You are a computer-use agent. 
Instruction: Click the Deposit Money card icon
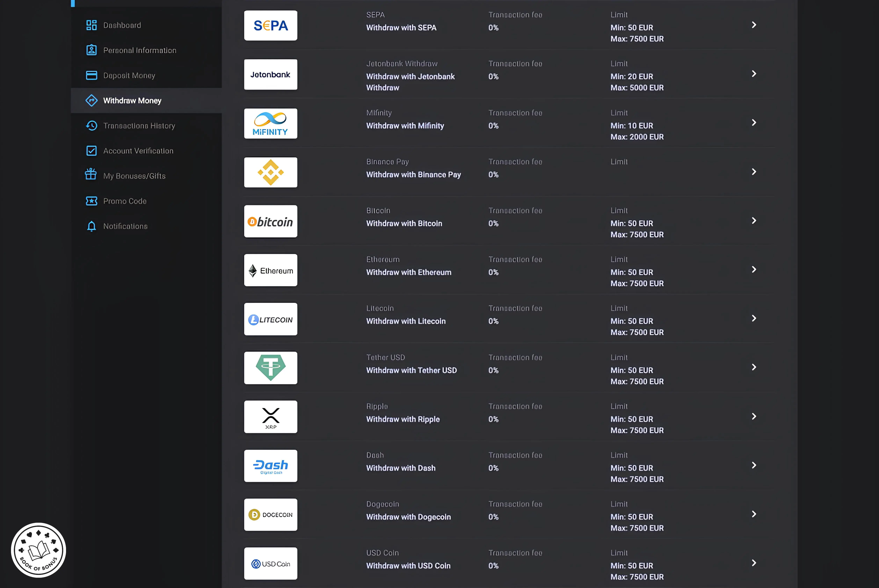91,75
